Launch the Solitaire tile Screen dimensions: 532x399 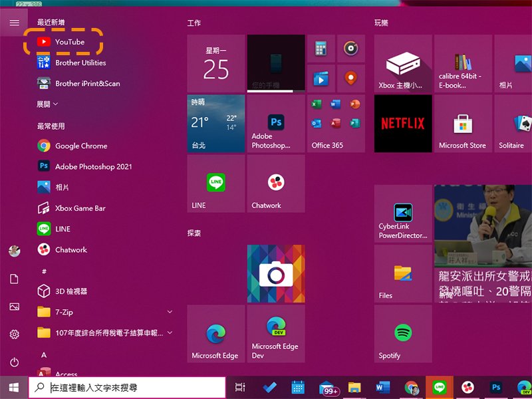coord(513,124)
